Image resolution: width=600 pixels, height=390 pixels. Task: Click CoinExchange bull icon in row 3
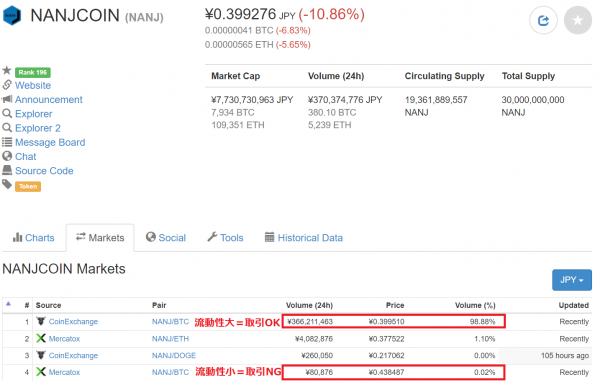[41, 355]
